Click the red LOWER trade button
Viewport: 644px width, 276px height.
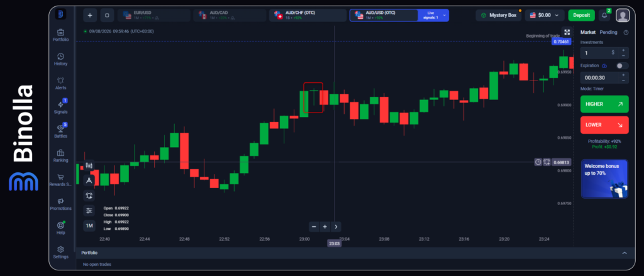[604, 125]
